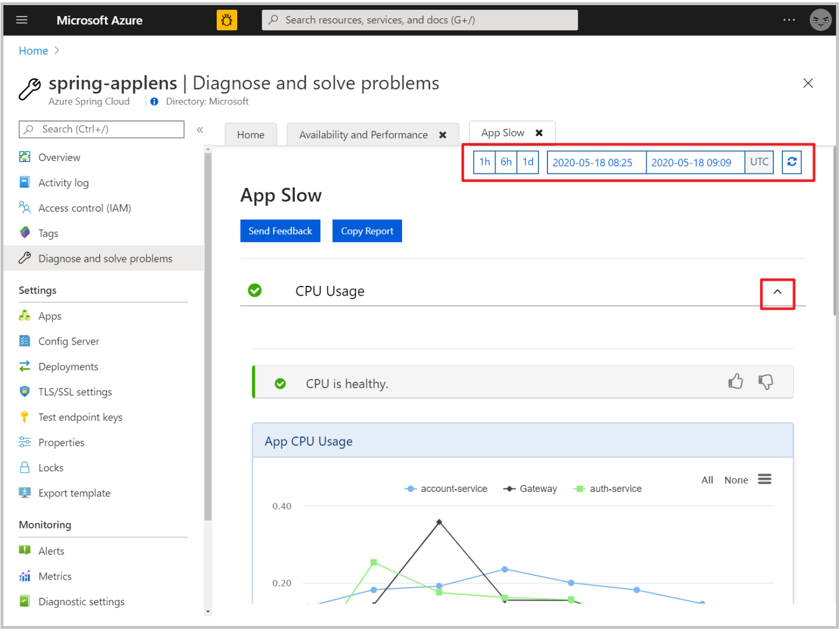Give thumbs up on CPU is healthy
Screen dimensions: 840x630
(736, 381)
